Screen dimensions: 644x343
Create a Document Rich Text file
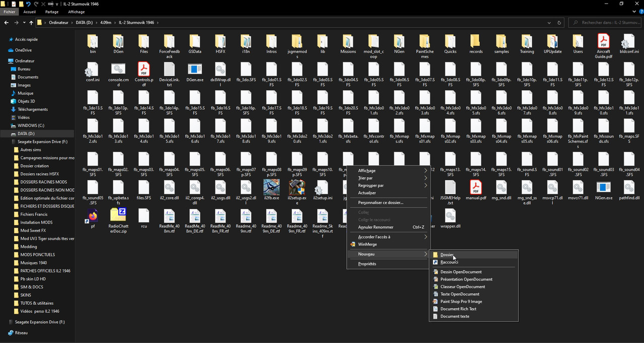click(473, 309)
